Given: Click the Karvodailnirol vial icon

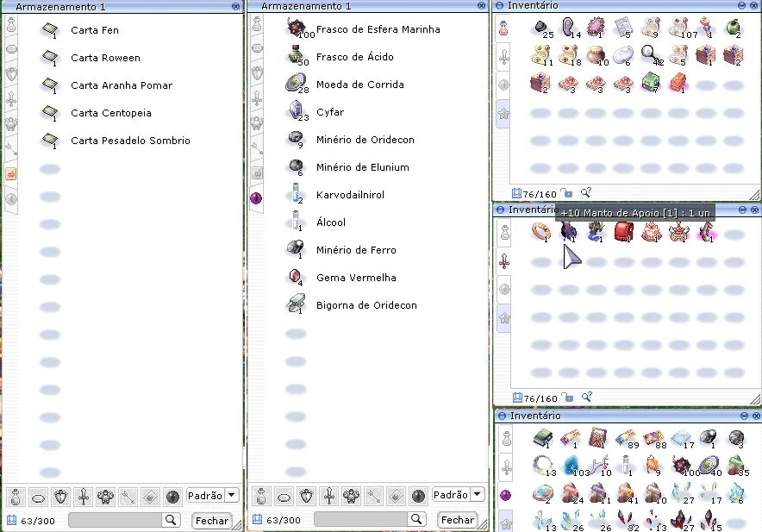Looking at the screenshot, I should [296, 193].
